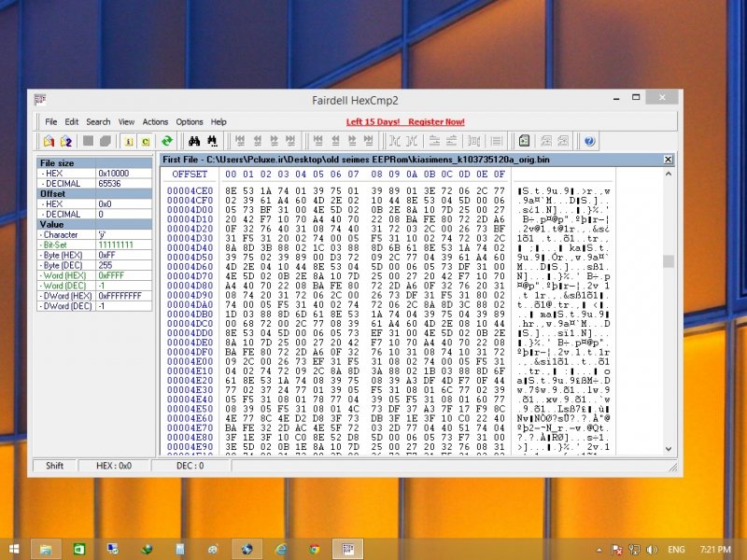Viewport: 747px width, 560px height.
Task: Click the 'Left 15 Days! Register Now!' link
Action: 405,122
